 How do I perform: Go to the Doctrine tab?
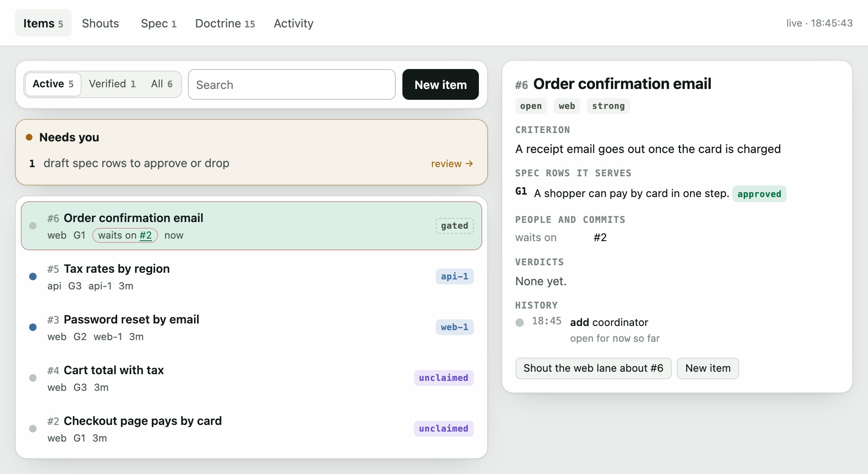[225, 23]
